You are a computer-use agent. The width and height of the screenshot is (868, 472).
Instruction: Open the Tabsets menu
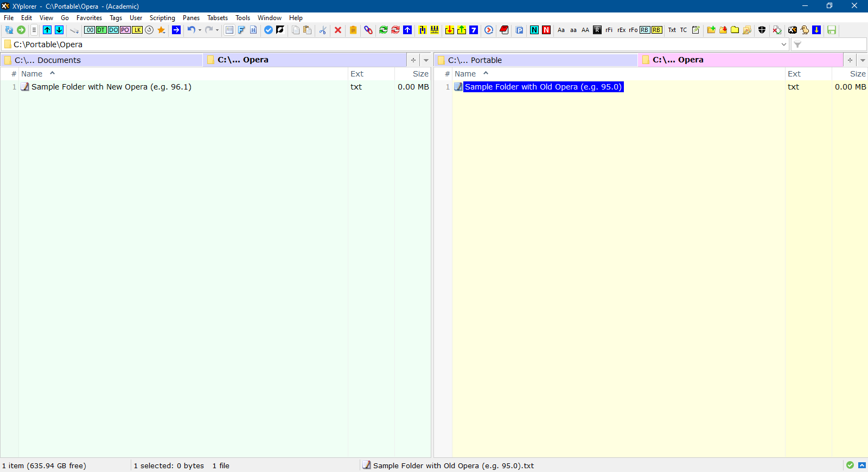click(x=218, y=18)
